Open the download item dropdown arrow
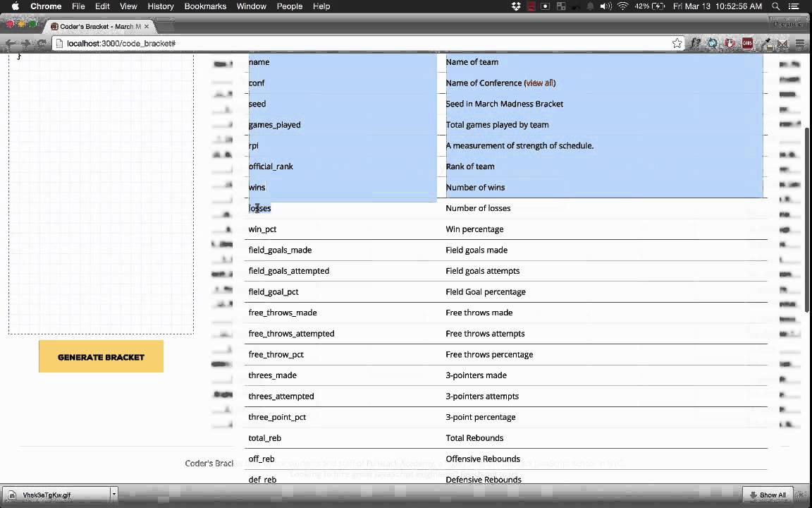 [114, 495]
